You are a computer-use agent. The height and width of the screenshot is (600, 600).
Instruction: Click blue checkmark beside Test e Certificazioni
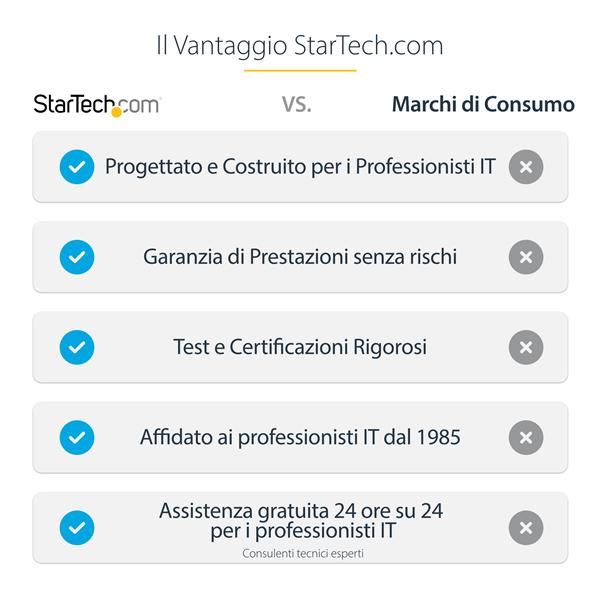pos(77,347)
